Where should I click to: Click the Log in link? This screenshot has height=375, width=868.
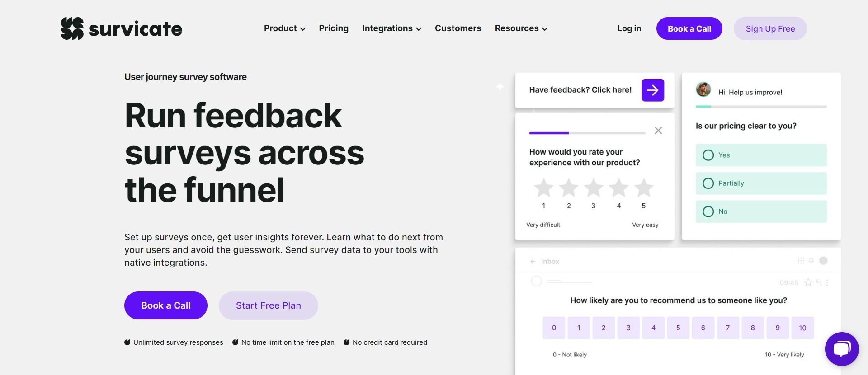(629, 28)
